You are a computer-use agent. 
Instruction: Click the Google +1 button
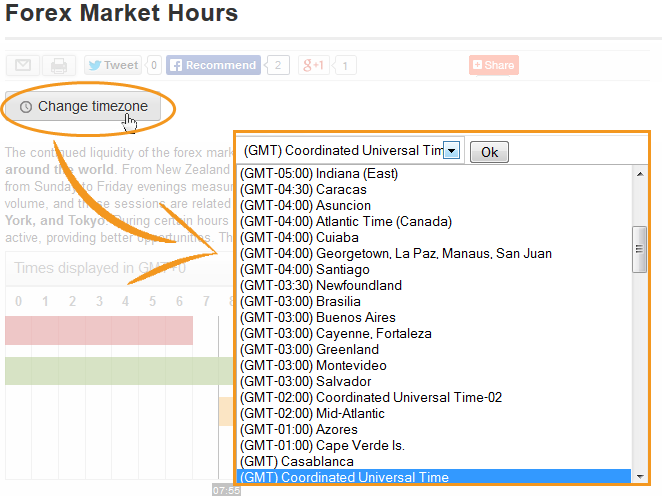[x=313, y=66]
